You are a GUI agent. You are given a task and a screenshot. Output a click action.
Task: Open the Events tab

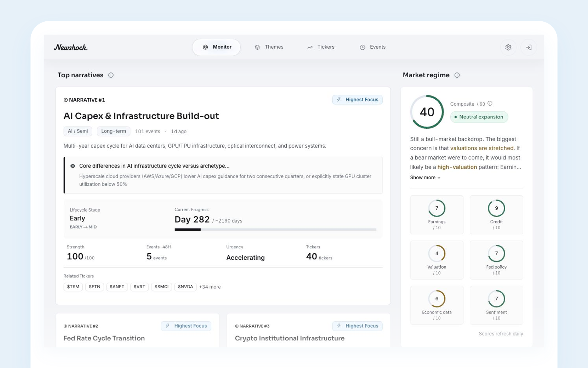[x=373, y=47]
